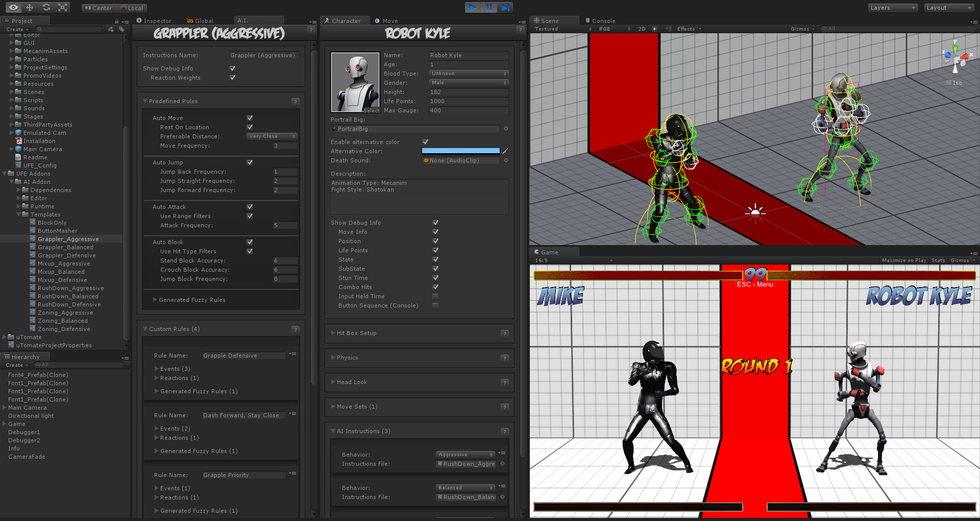Pick Alternative Color with the eyedropper
Image resolution: width=980 pixels, height=521 pixels.
pos(505,151)
